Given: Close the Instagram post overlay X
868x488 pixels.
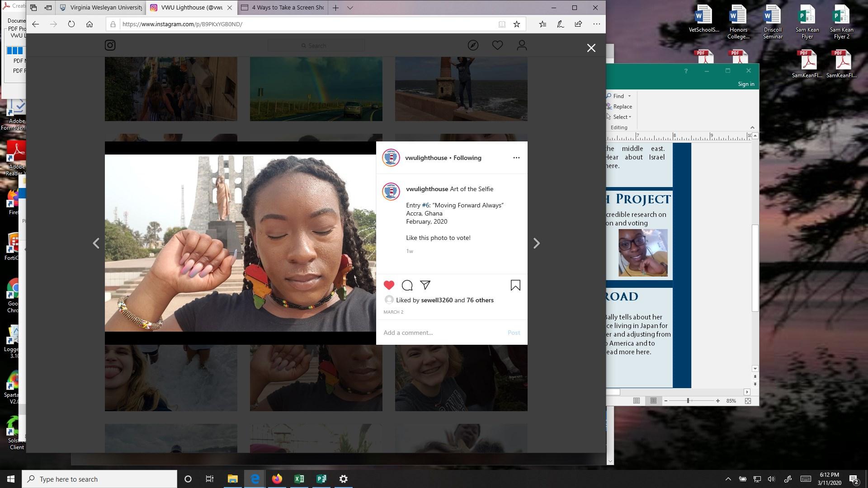Looking at the screenshot, I should pyautogui.click(x=591, y=48).
